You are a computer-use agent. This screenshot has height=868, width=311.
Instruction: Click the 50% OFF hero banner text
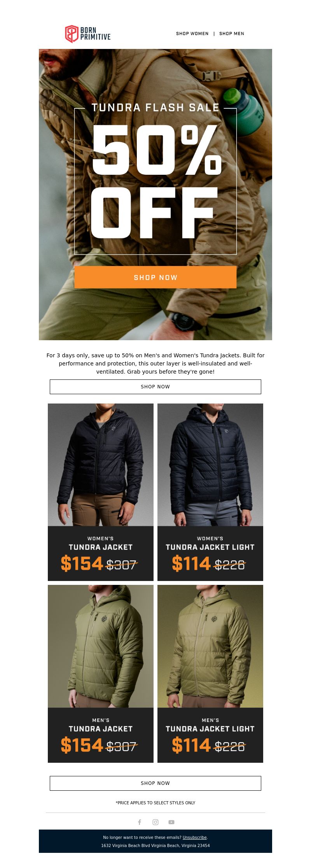coord(155,181)
